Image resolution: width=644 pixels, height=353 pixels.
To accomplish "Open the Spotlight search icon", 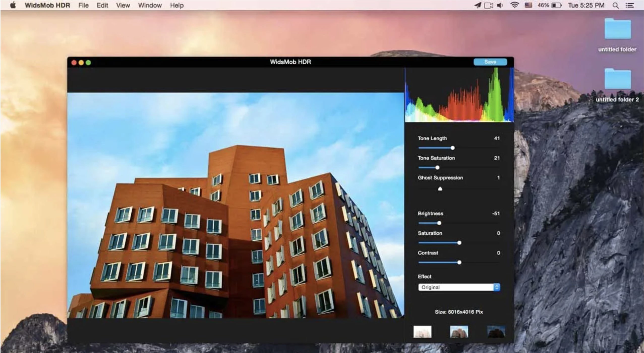I will click(616, 5).
